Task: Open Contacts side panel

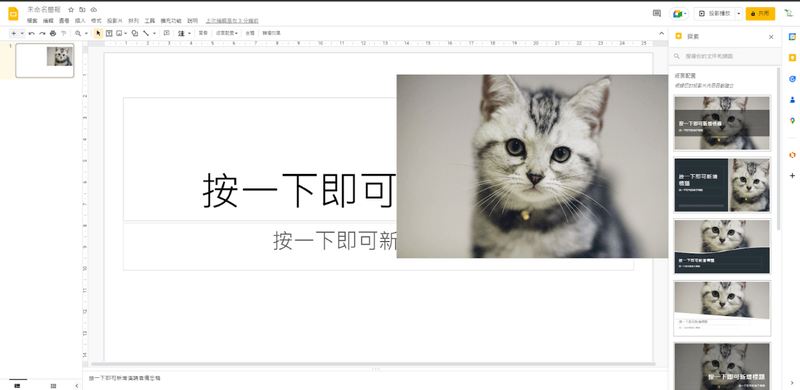Action: tap(792, 100)
